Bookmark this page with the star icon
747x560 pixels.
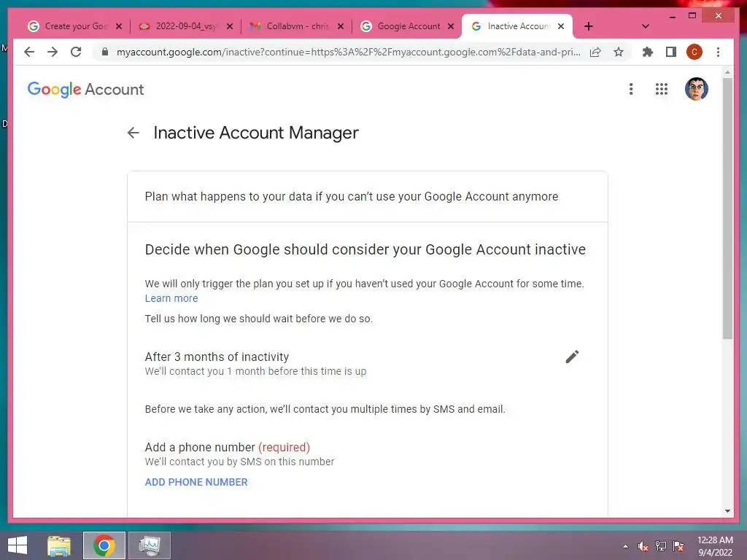pos(619,52)
